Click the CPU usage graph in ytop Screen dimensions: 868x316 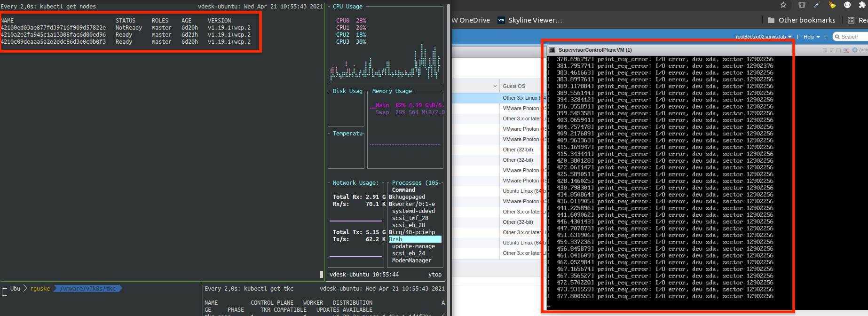click(386, 63)
